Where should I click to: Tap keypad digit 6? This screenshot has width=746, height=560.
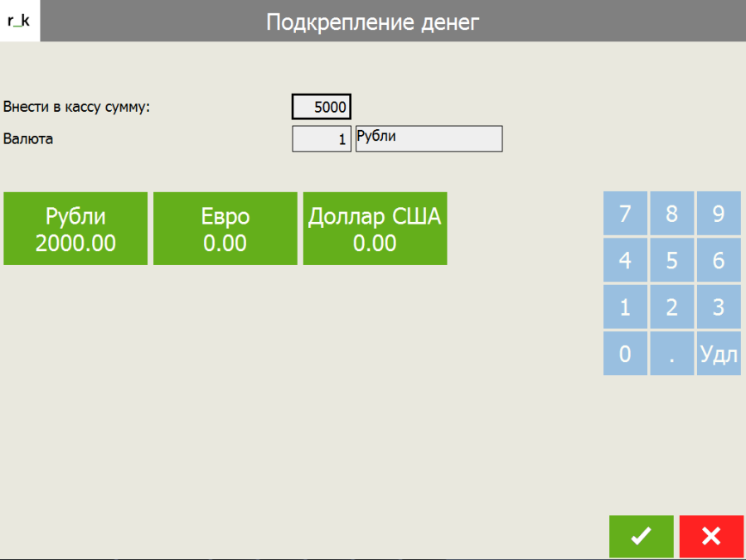(x=719, y=261)
